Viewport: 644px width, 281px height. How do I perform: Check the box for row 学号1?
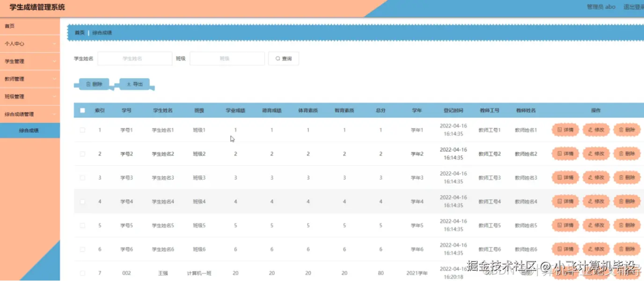coord(82,130)
